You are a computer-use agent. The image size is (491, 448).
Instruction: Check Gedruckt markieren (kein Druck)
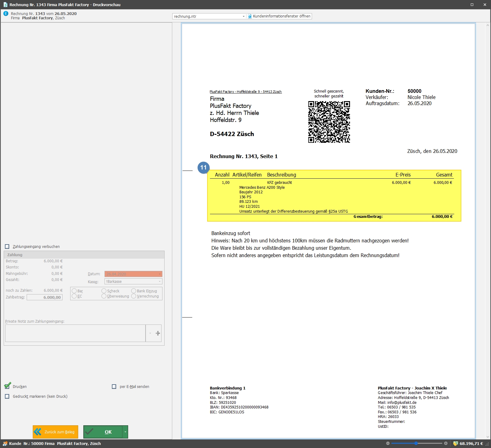coord(7,396)
